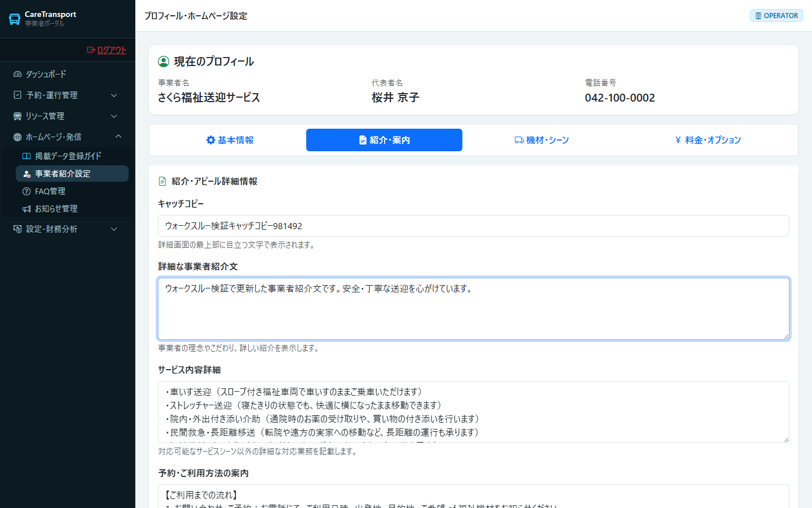Click the ログアウト link

tap(107, 50)
